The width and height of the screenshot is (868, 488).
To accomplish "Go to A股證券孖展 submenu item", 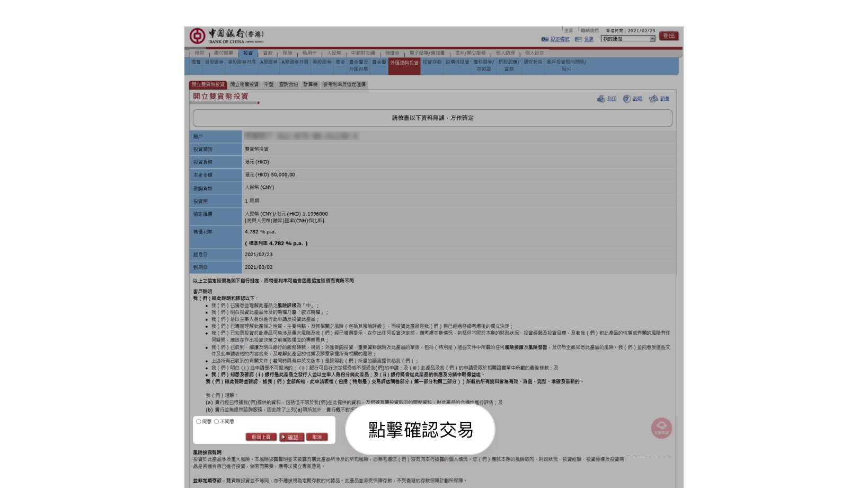I will click(295, 62).
